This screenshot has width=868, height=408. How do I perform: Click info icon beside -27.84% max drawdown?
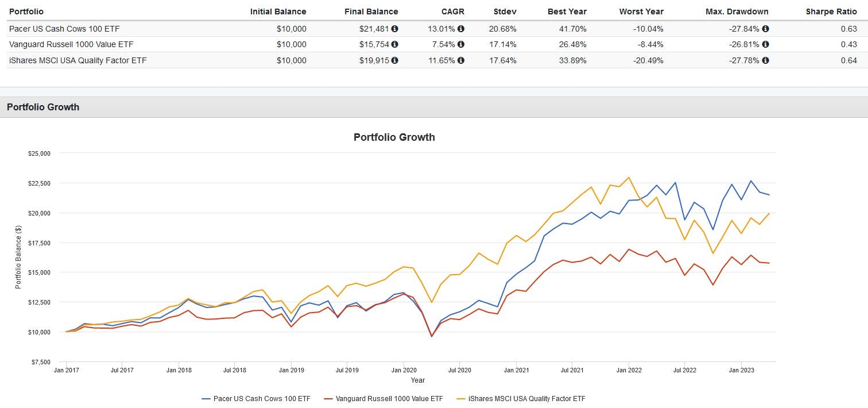(765, 29)
